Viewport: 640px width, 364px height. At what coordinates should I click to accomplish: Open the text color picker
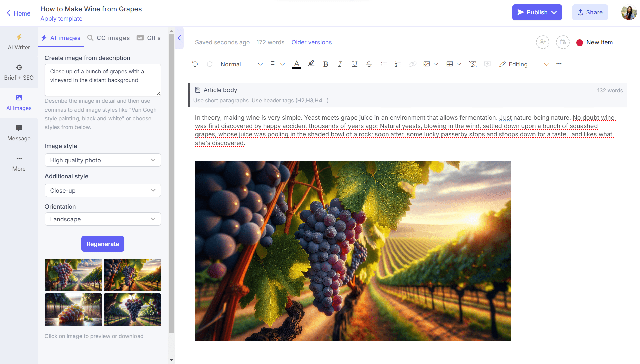[296, 64]
